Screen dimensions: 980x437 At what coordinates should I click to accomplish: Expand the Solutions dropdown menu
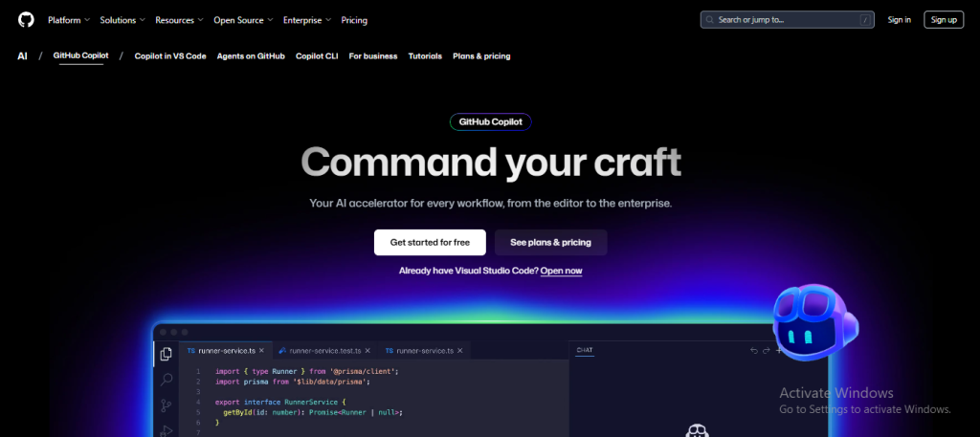122,20
